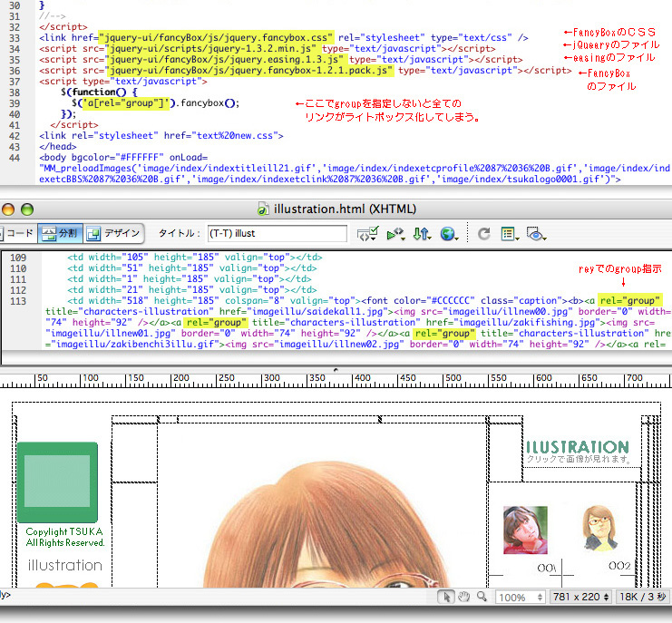
Task: Select the green square image placeholder
Action: tap(57, 482)
